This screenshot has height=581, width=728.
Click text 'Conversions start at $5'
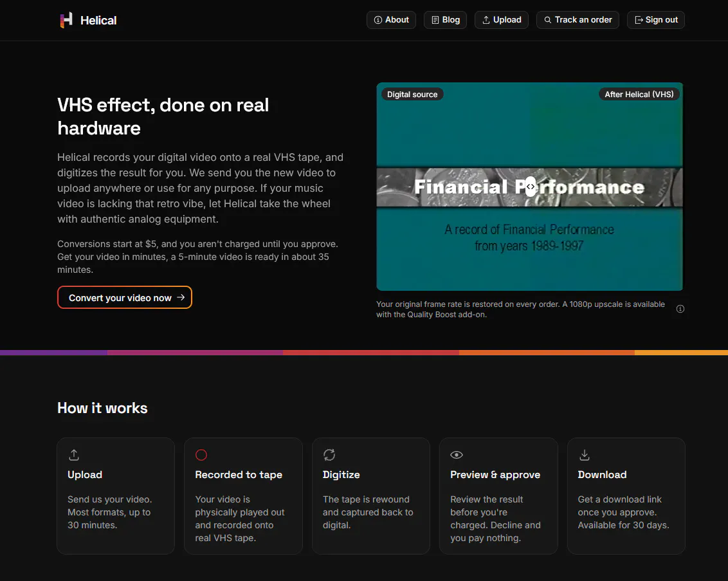tap(107, 244)
